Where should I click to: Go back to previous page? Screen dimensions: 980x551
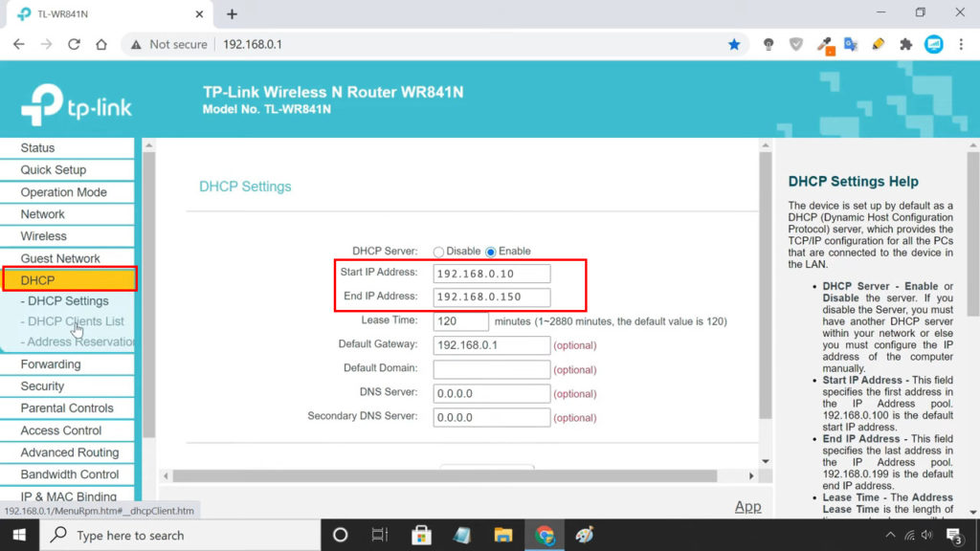tap(19, 44)
